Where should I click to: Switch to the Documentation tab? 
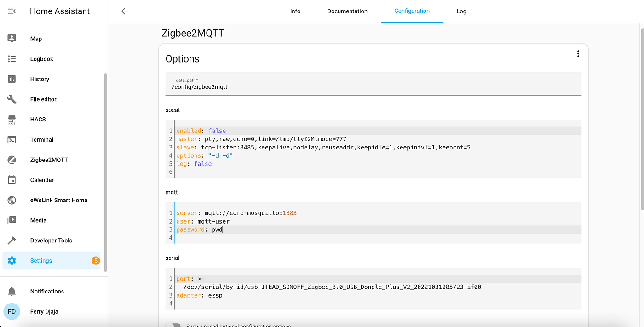point(347,11)
